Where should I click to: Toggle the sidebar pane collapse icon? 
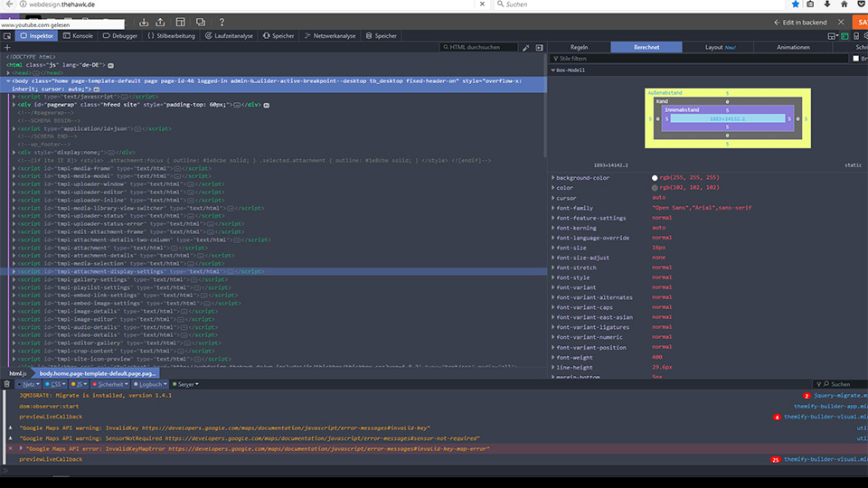pyautogui.click(x=539, y=48)
